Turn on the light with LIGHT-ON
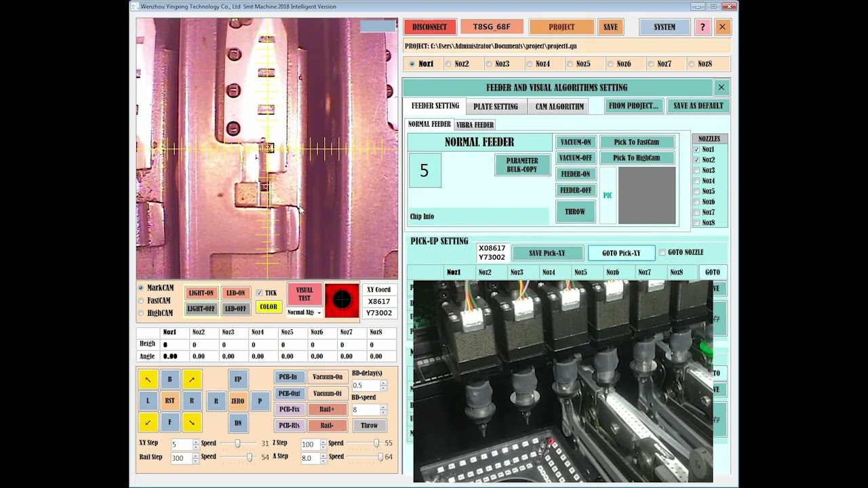868x488 pixels. pyautogui.click(x=201, y=293)
